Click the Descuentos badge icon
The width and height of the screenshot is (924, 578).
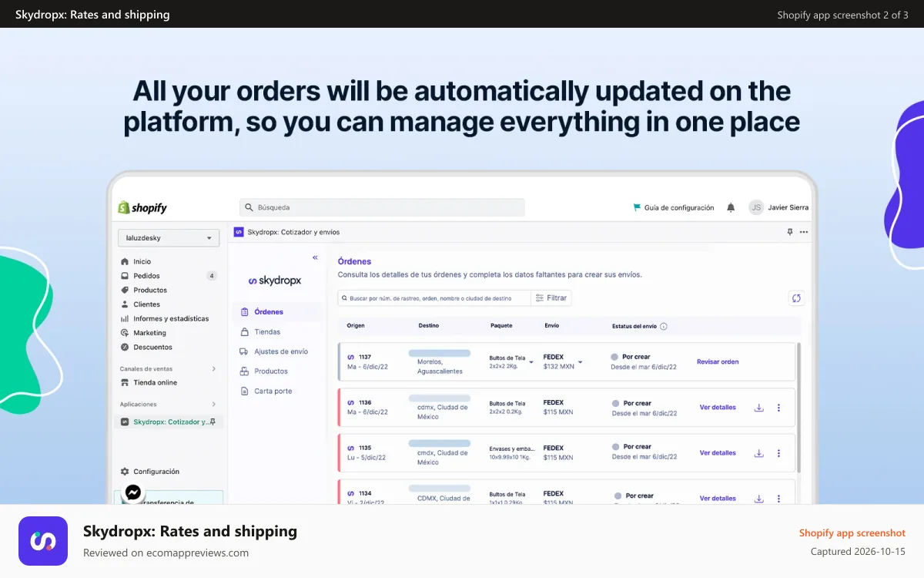coord(125,348)
